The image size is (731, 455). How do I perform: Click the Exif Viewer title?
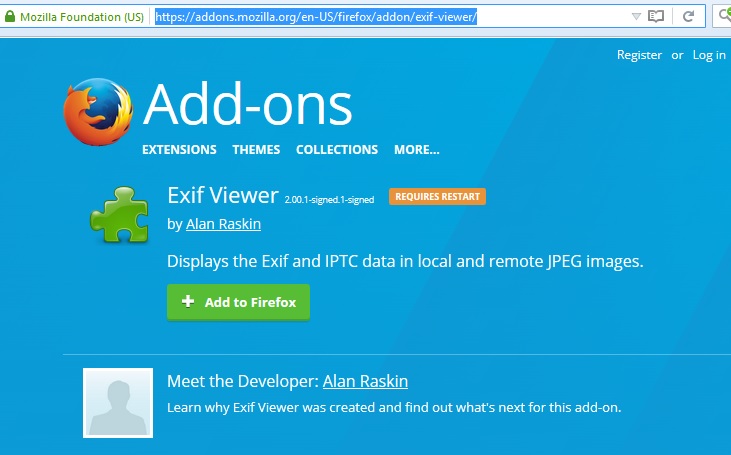coord(223,195)
